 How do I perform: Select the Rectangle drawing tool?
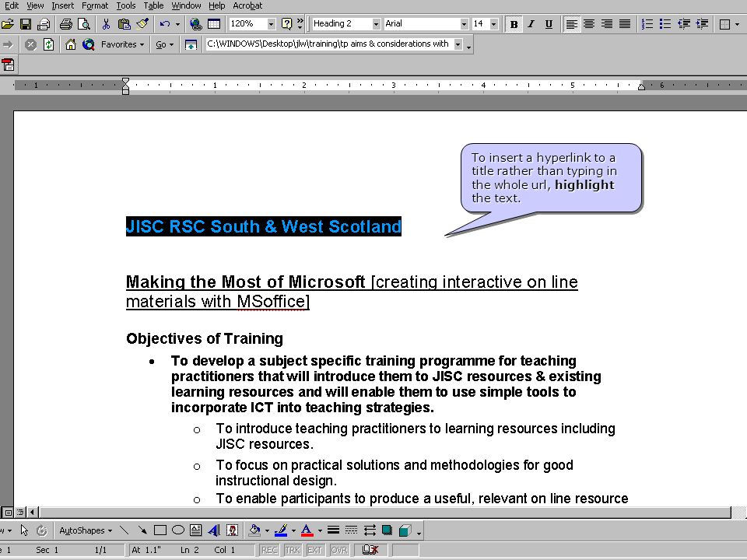pos(160,530)
